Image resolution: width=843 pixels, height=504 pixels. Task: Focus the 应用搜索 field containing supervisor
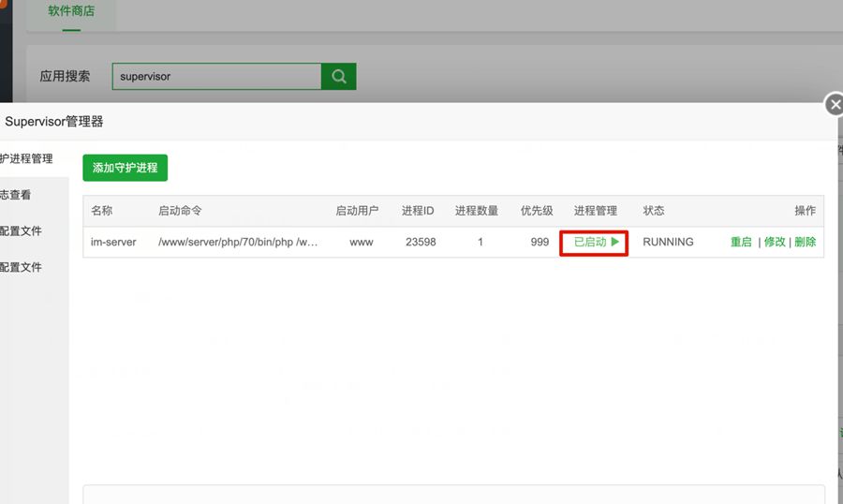click(x=216, y=77)
